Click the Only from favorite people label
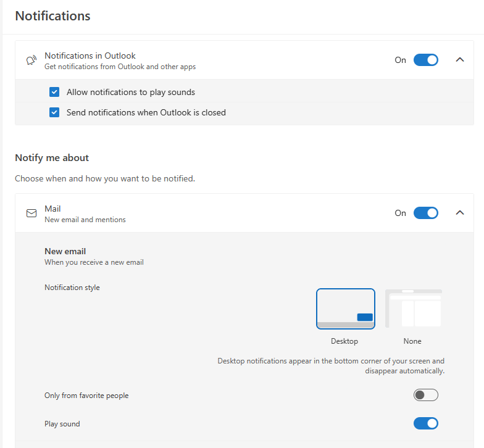Viewport: 484px width, 448px height. point(86,396)
